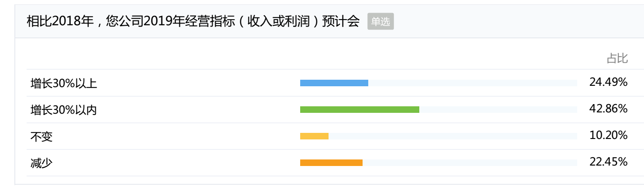
Task: Click the empty track of the 增长30%以内 bar
Action: pyautogui.click(x=498, y=110)
